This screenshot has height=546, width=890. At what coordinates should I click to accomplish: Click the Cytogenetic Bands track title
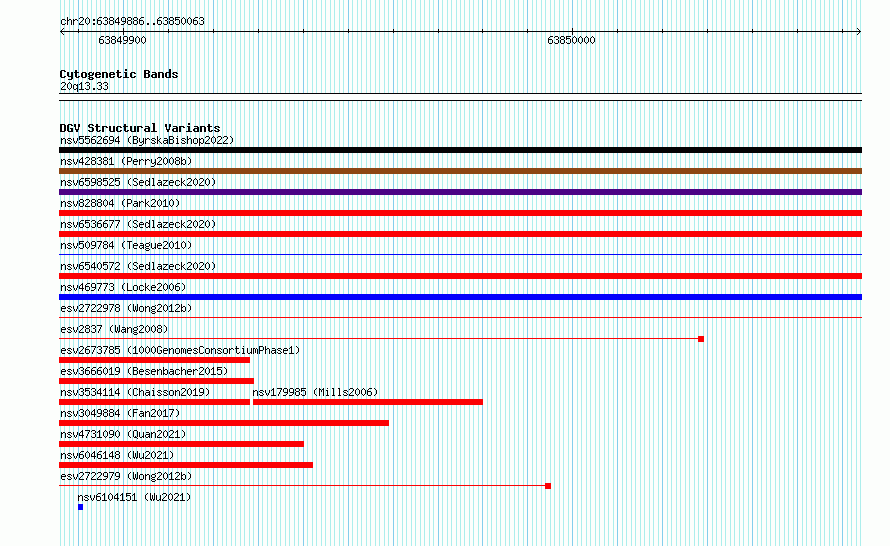tap(119, 74)
